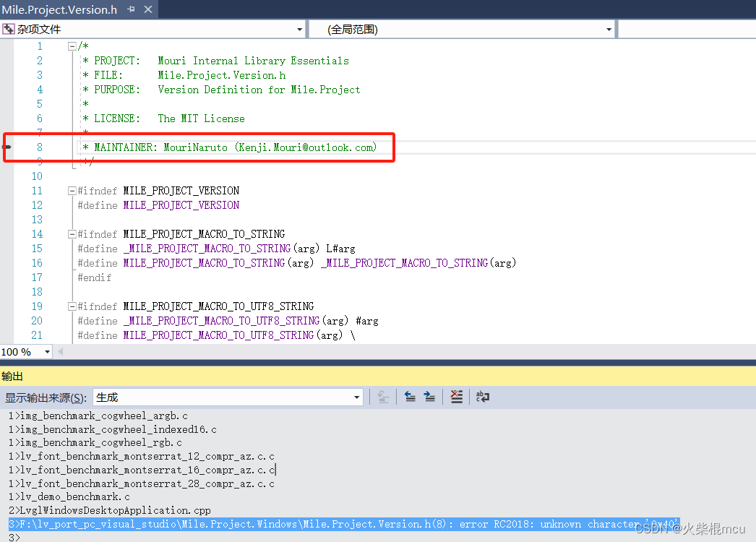Open the 显示输出来源 dropdown showing 生成

pos(356,396)
